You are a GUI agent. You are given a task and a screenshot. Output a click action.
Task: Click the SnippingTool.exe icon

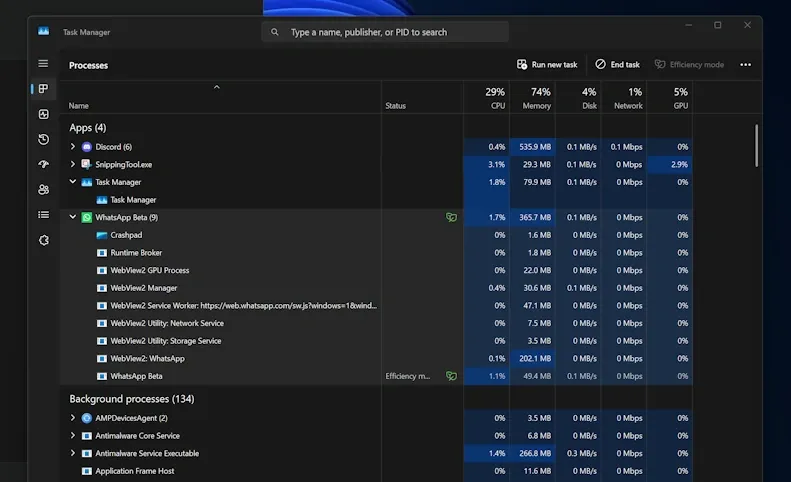pos(87,165)
